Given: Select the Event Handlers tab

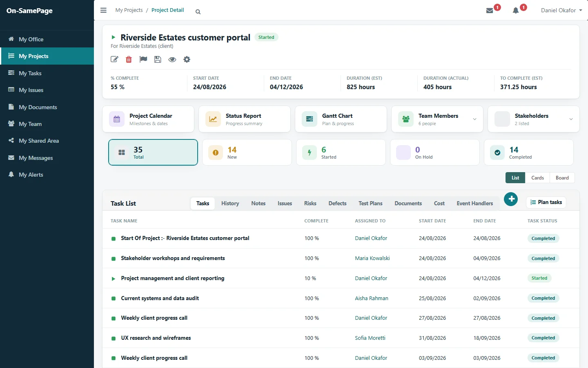Looking at the screenshot, I should pos(475,203).
